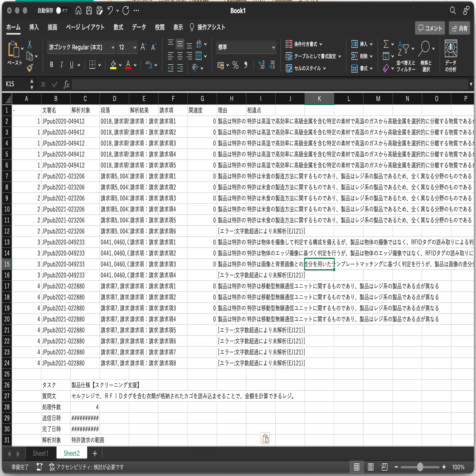Screen dimensions: 476x476
Task: Click the Redo icon
Action: pyautogui.click(x=126, y=11)
